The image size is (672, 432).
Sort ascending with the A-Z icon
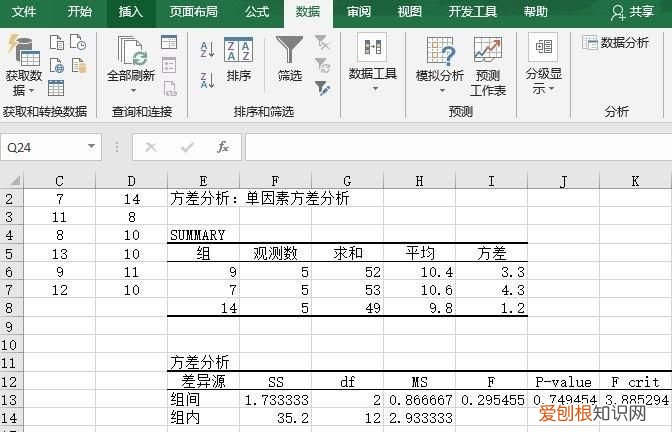pos(207,49)
